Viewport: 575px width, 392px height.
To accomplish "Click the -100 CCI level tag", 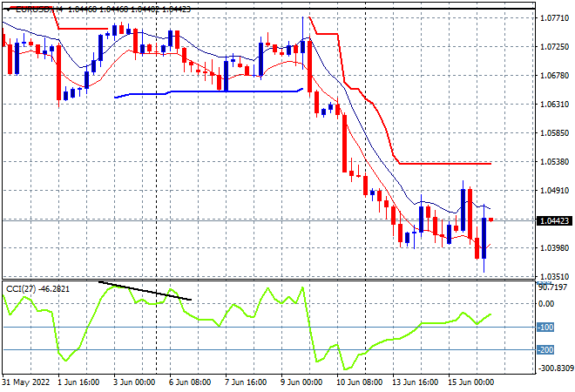I will point(545,327).
